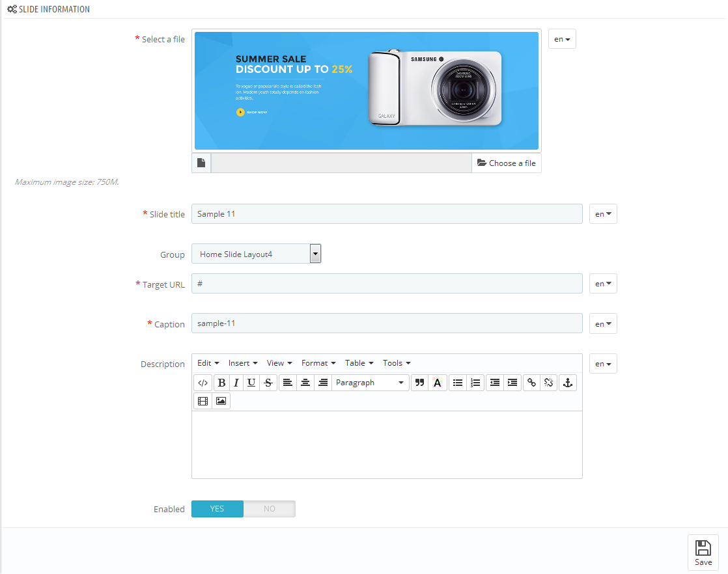Image resolution: width=728 pixels, height=574 pixels.
Task: Disable slide with NO toggle
Action: coord(270,508)
